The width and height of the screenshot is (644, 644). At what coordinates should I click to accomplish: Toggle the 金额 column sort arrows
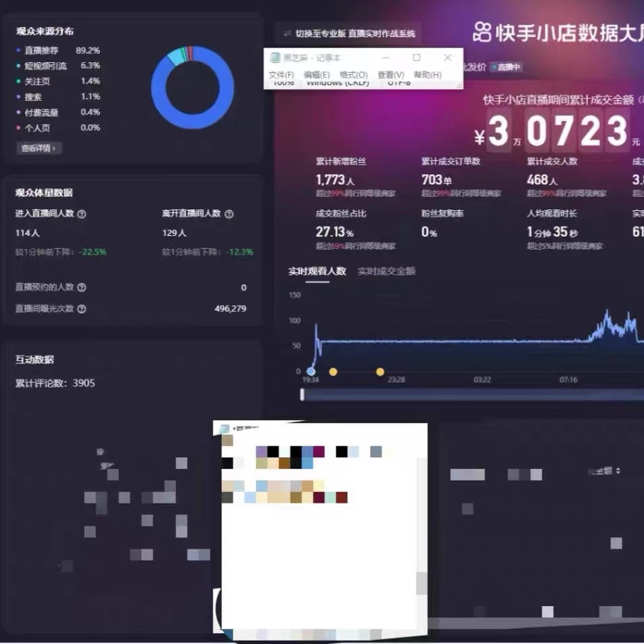point(618,471)
